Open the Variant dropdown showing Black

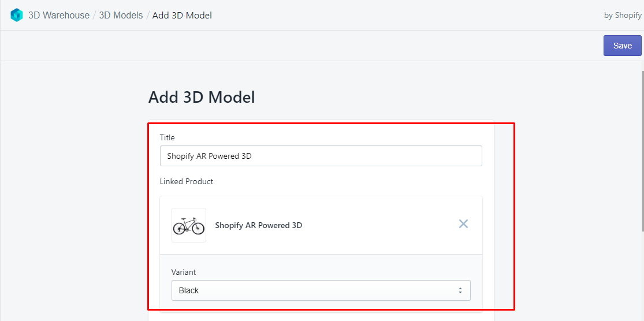click(x=321, y=290)
